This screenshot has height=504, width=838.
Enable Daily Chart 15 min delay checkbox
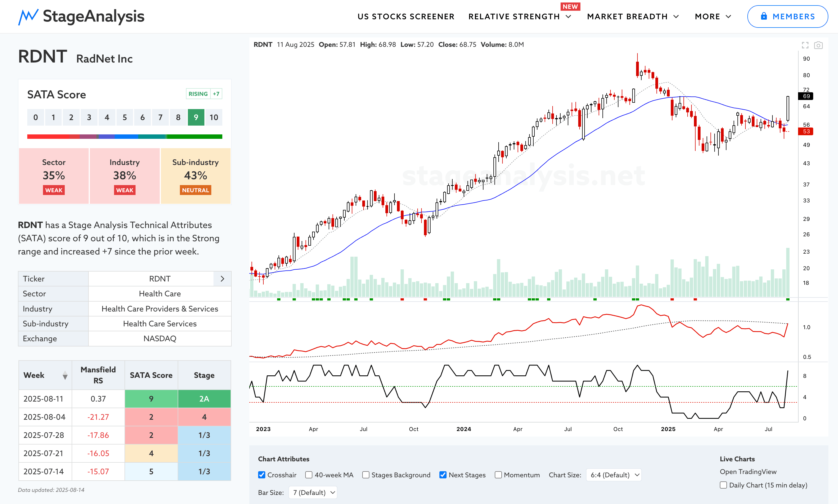723,485
